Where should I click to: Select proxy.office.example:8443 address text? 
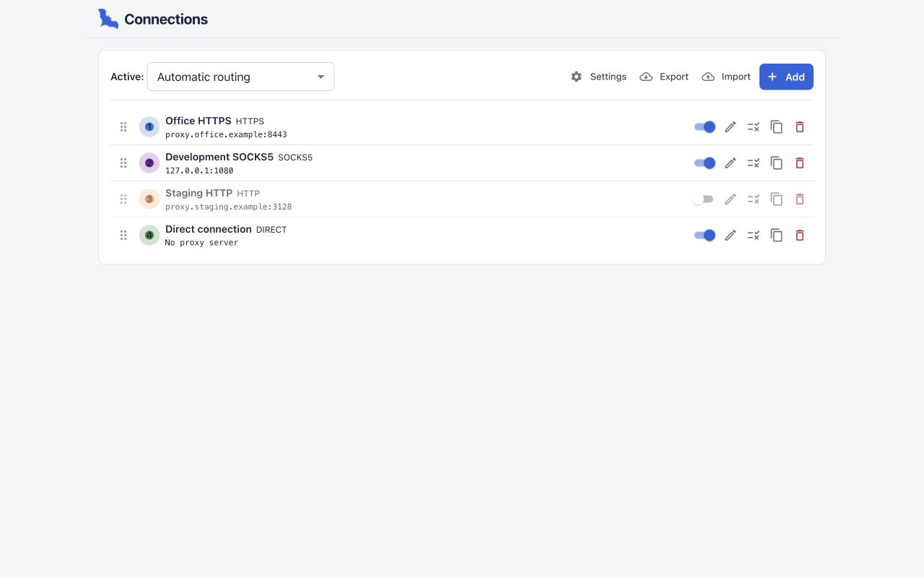(226, 134)
